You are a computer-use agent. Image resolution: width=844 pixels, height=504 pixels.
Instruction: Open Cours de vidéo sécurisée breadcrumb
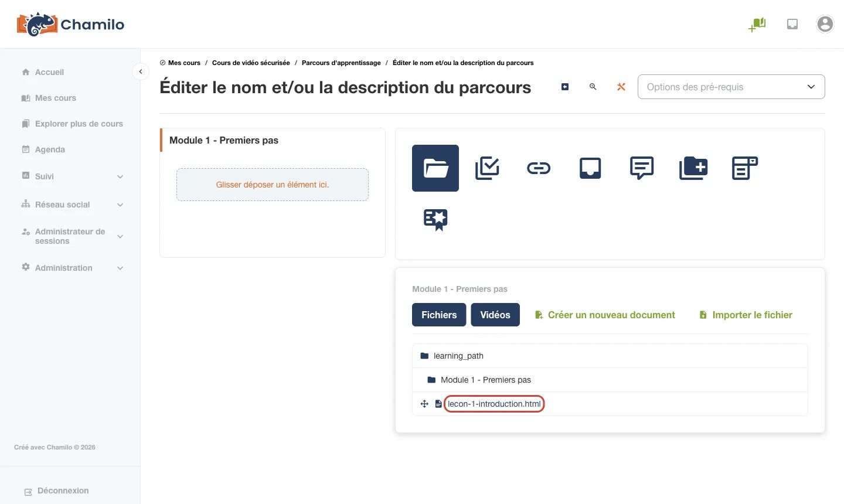251,63
